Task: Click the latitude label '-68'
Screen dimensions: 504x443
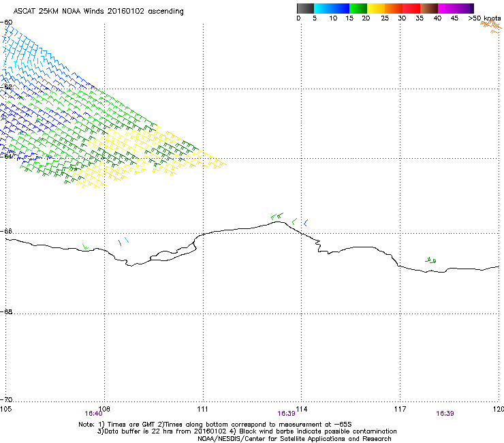Action: click(x=6, y=311)
